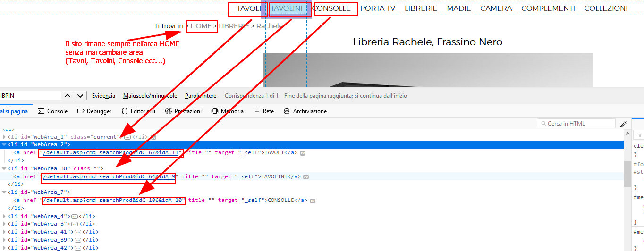Expand the ellipsis badge in webArea_42 row
The image size is (644, 251).
(x=77, y=248)
